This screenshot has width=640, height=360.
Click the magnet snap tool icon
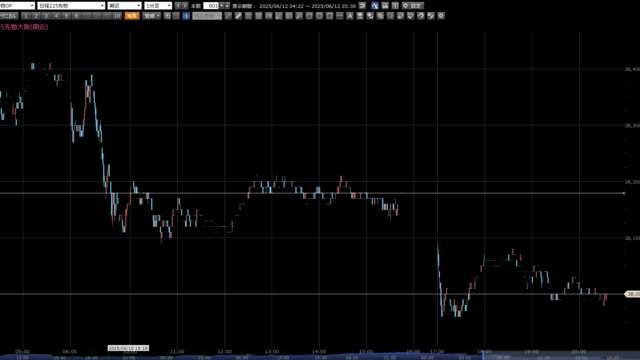(x=420, y=16)
